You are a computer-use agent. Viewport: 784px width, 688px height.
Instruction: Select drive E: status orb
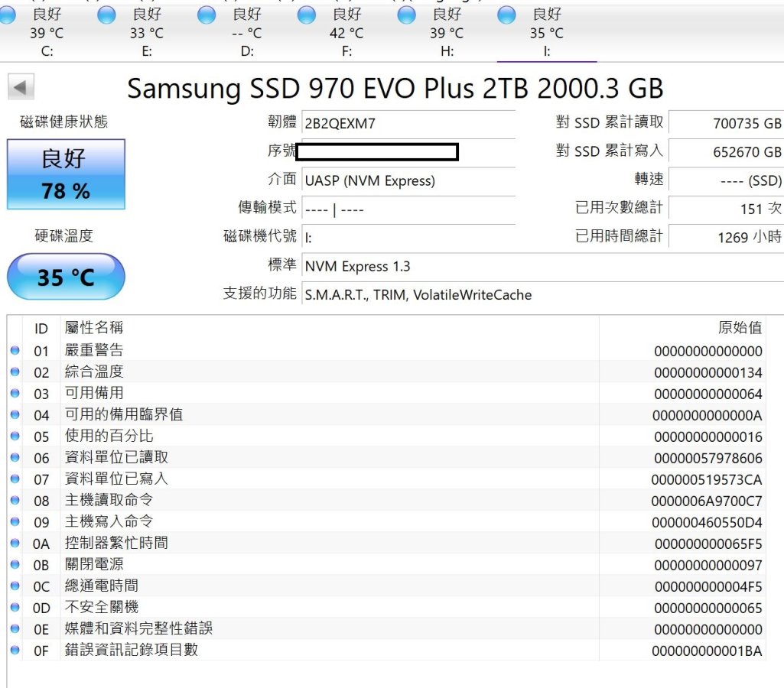(106, 15)
